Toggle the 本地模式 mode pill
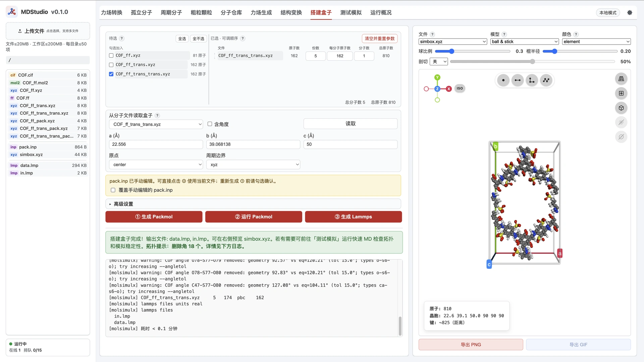This screenshot has width=644, height=362. coord(608,13)
